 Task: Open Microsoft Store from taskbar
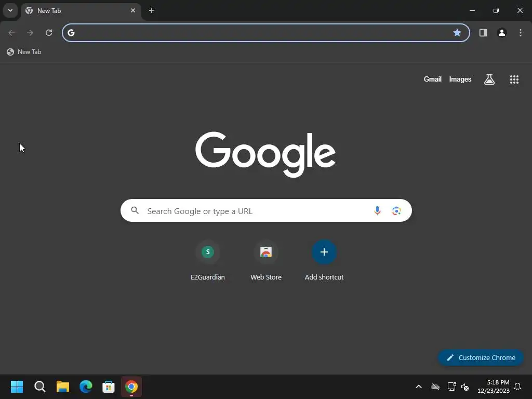point(109,387)
